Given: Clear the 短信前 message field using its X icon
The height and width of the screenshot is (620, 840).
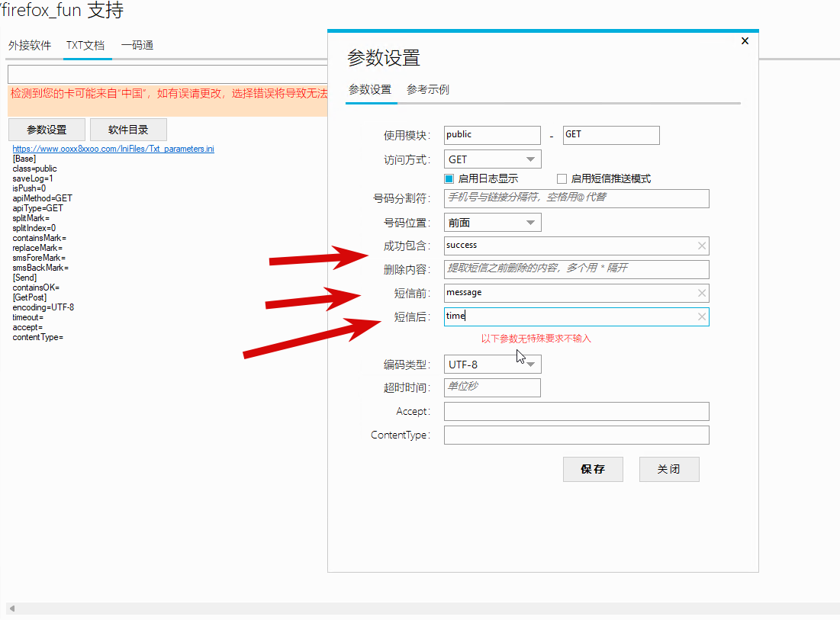Looking at the screenshot, I should (x=701, y=293).
